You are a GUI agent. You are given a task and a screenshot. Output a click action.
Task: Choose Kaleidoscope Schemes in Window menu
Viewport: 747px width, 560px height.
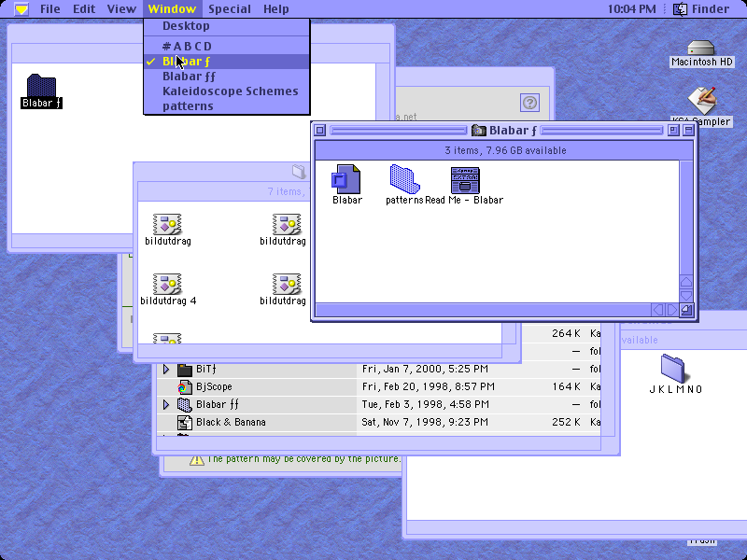[x=227, y=91]
